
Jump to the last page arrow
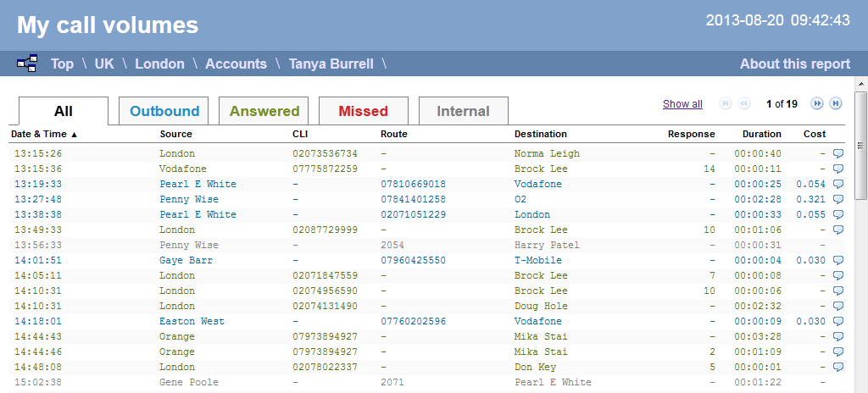click(836, 103)
